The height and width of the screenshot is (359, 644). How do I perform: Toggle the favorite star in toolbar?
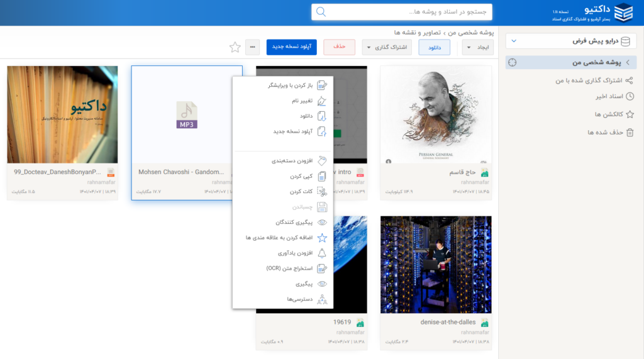pos(235,47)
